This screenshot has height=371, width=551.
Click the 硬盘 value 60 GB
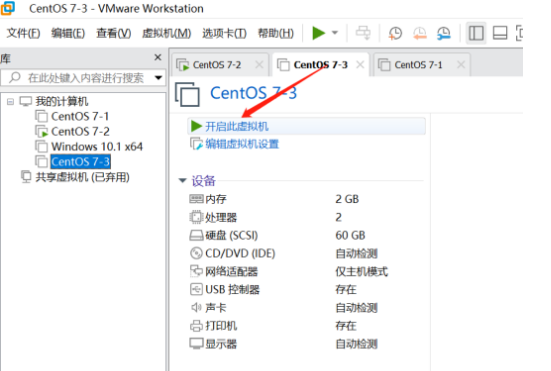(x=350, y=235)
